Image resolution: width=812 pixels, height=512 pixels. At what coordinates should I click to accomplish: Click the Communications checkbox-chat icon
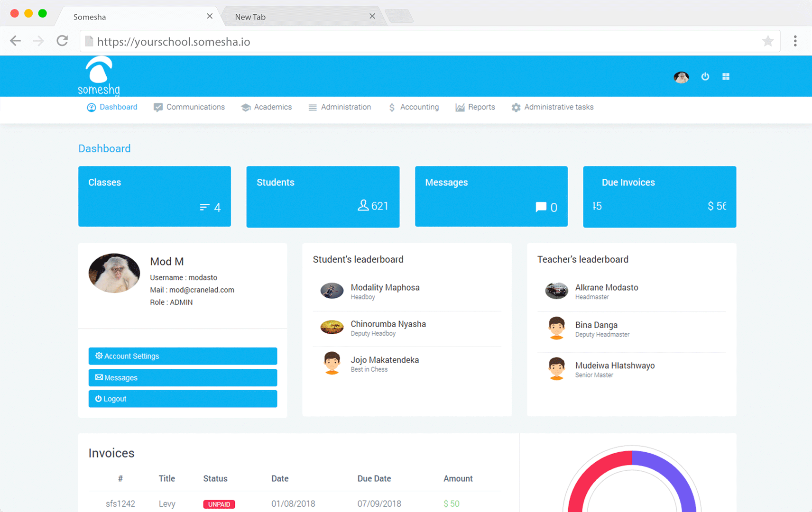[158, 108]
